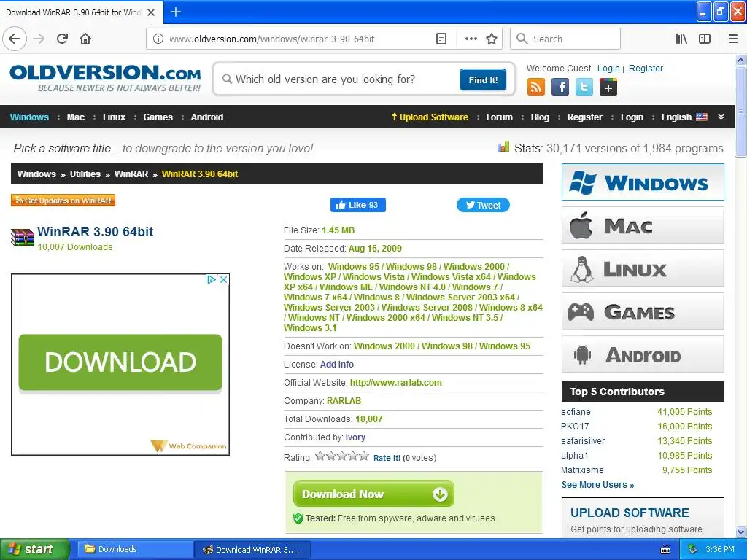
Task: Click the large green DOWNLOAD ad button
Action: tap(120, 362)
